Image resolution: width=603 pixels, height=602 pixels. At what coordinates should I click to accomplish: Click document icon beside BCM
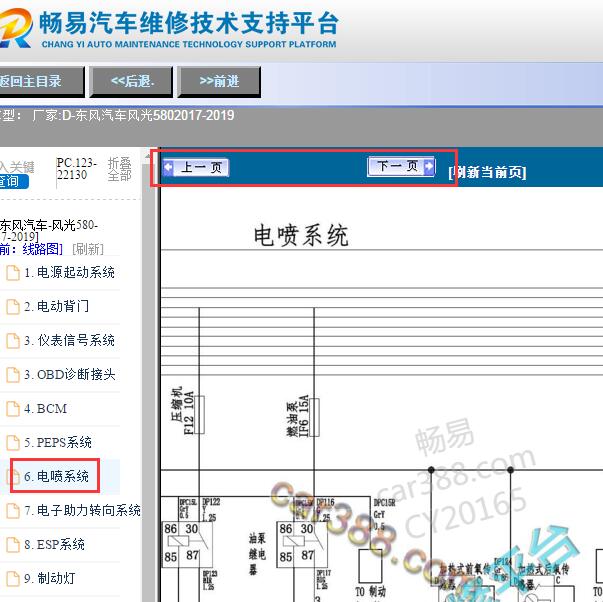coord(13,409)
